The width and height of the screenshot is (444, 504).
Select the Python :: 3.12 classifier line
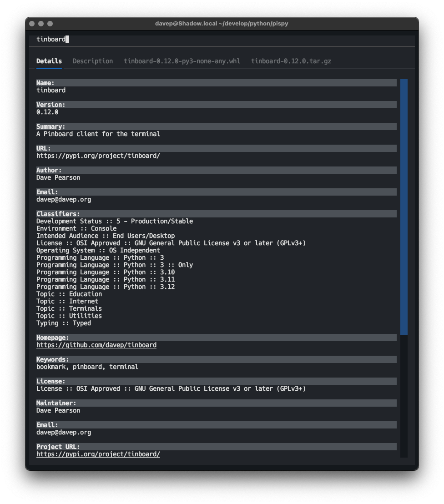[106, 287]
